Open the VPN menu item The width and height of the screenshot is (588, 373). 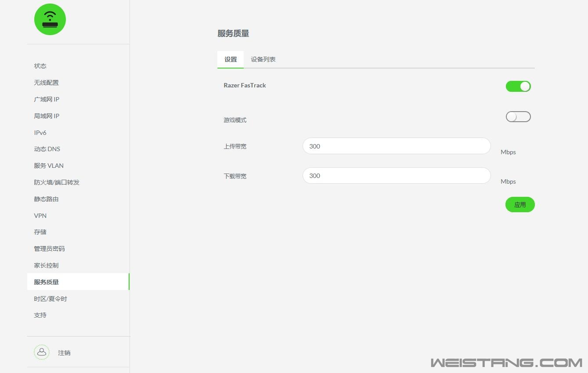coord(40,216)
